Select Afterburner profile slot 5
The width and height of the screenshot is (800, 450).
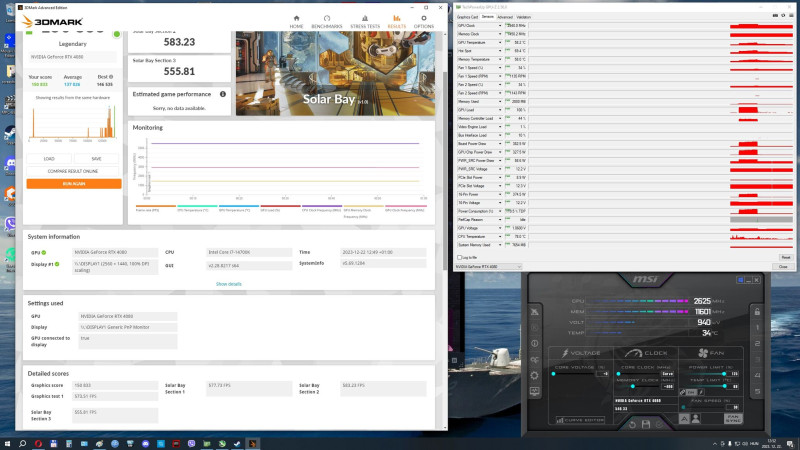coord(757,391)
